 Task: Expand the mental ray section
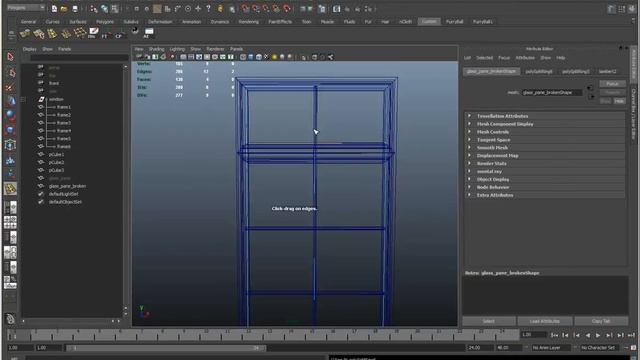[x=469, y=171]
